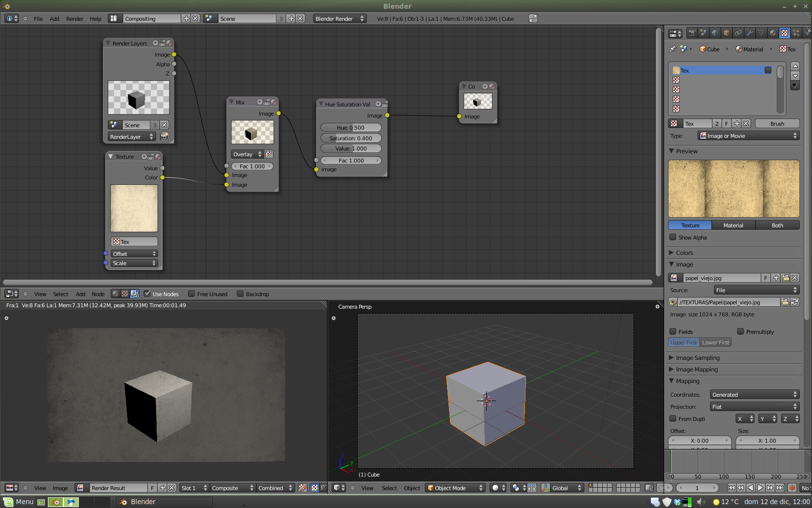Open the Material properties sphere icon
Image resolution: width=812 pixels, height=508 pixels.
[x=773, y=33]
